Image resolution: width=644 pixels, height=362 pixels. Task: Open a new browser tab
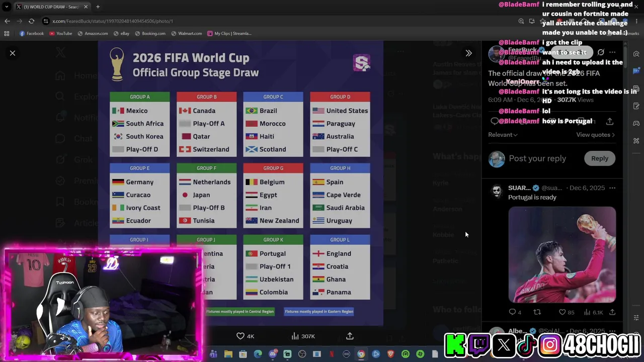click(98, 7)
